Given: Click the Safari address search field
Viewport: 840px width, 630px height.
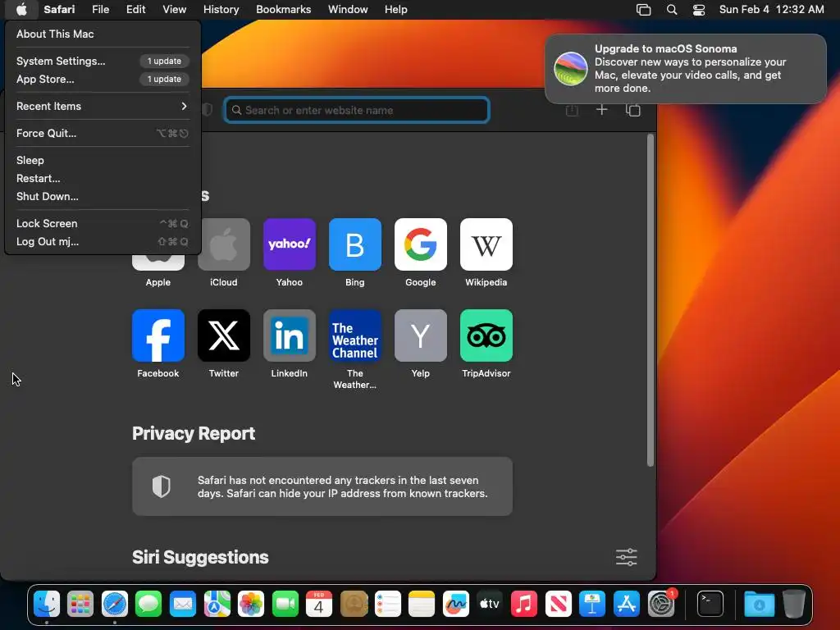Looking at the screenshot, I should tap(357, 110).
